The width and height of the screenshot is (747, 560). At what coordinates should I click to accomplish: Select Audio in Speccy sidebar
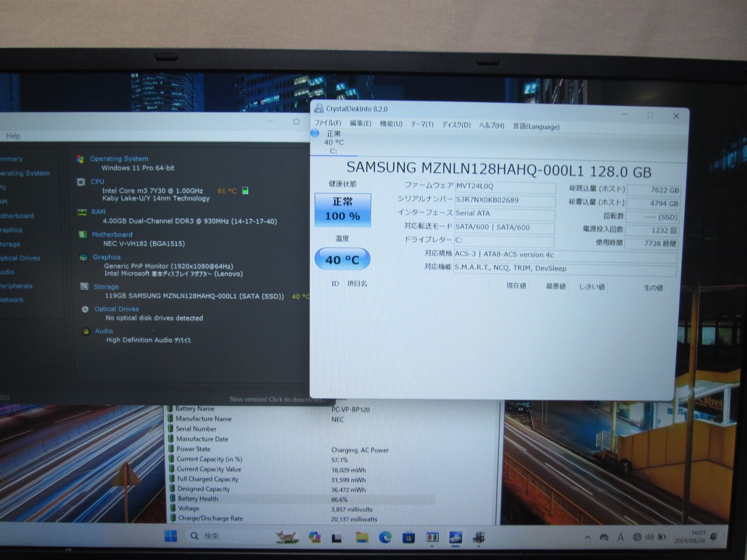pyautogui.click(x=7, y=272)
